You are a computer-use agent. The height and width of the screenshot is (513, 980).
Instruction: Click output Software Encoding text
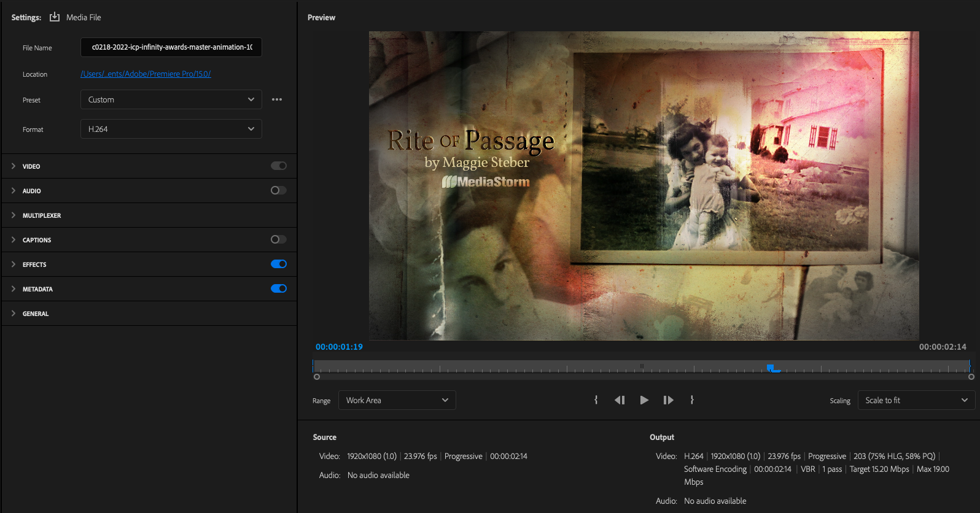tap(715, 469)
